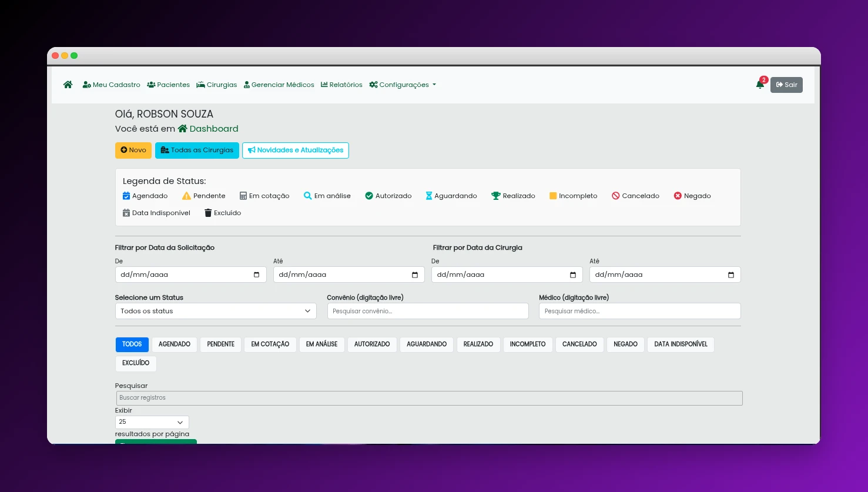Open Pacientes page in navbar
This screenshot has width=868, height=492.
tap(169, 85)
